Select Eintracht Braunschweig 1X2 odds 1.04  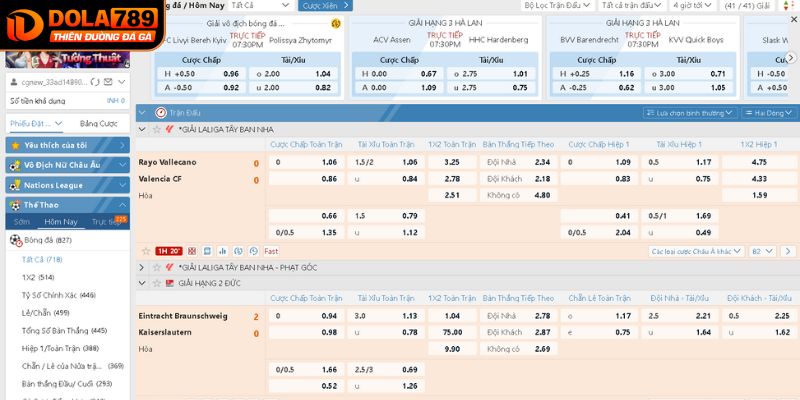point(452,316)
